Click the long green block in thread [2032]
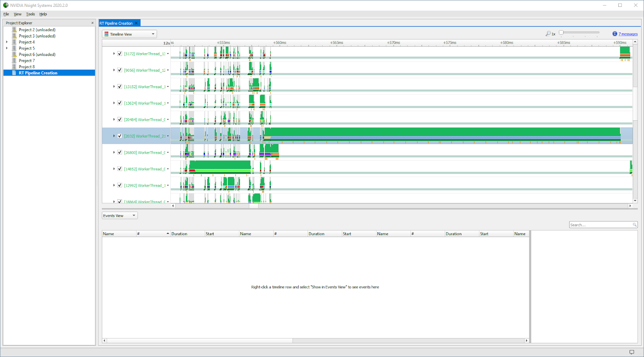 (x=442, y=132)
